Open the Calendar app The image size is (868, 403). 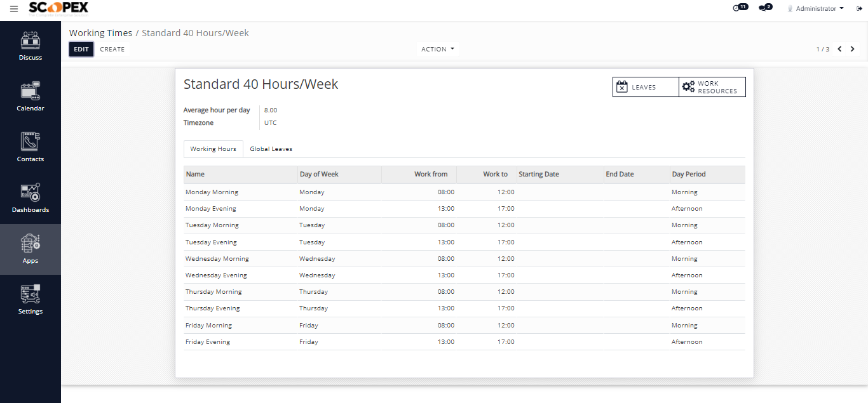(31, 97)
